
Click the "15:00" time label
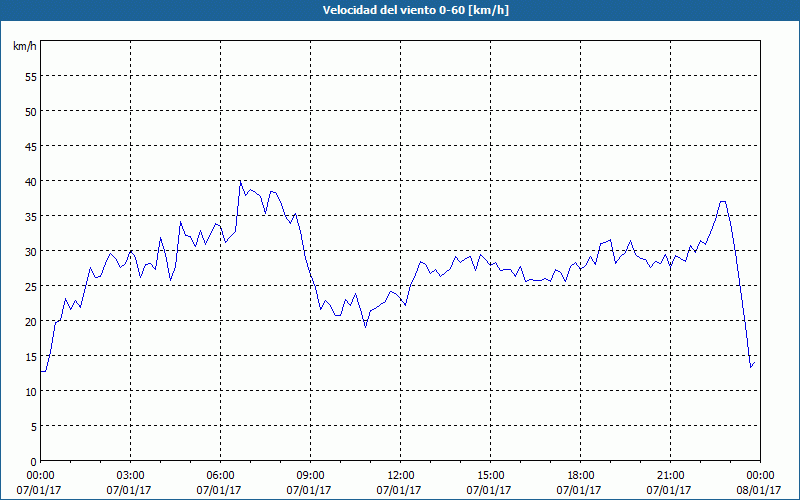coord(490,476)
